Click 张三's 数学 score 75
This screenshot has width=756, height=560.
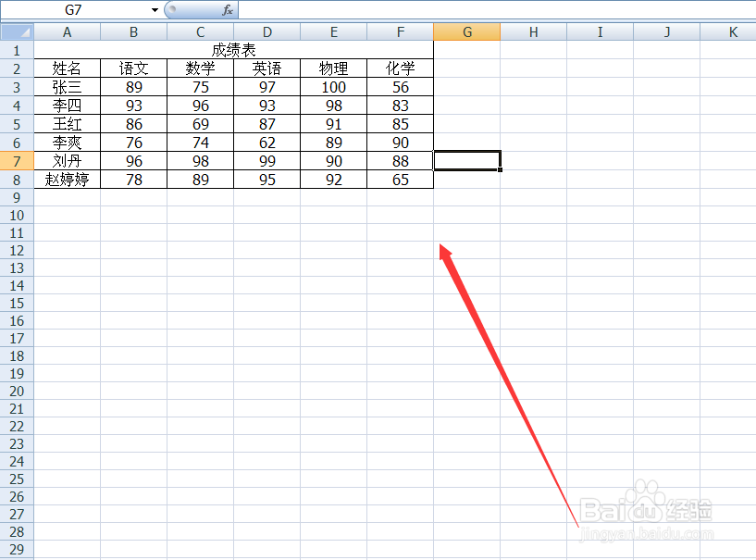pos(200,87)
